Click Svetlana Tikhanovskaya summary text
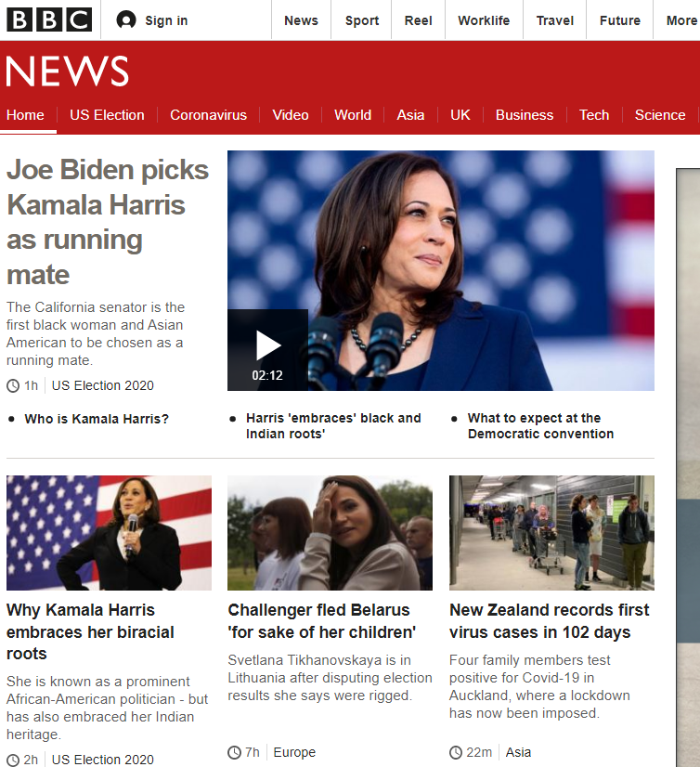This screenshot has height=767, width=700. [x=331, y=678]
